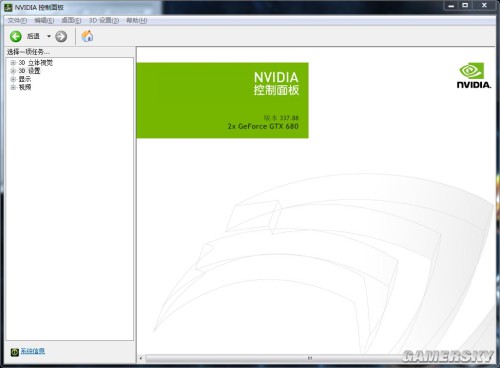Image resolution: width=500 pixels, height=368 pixels.
Task: Select the 3D 立体视觉 tree item
Action: pyautogui.click(x=36, y=63)
